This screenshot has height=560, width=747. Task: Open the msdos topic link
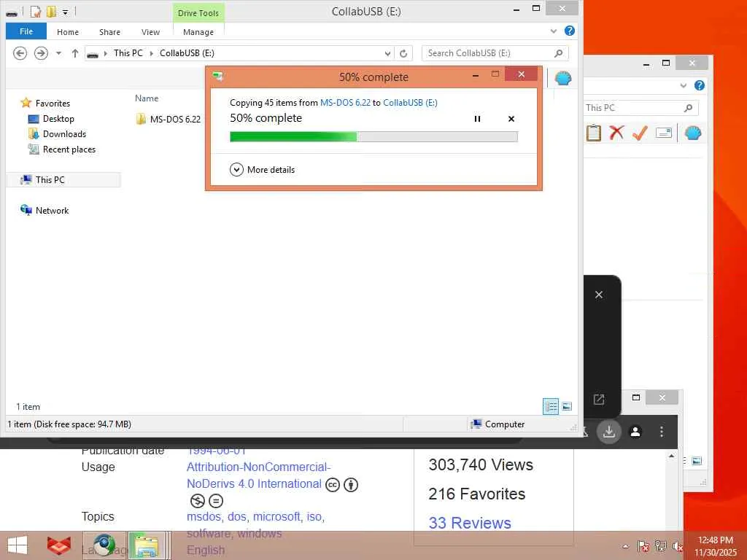[204, 517]
